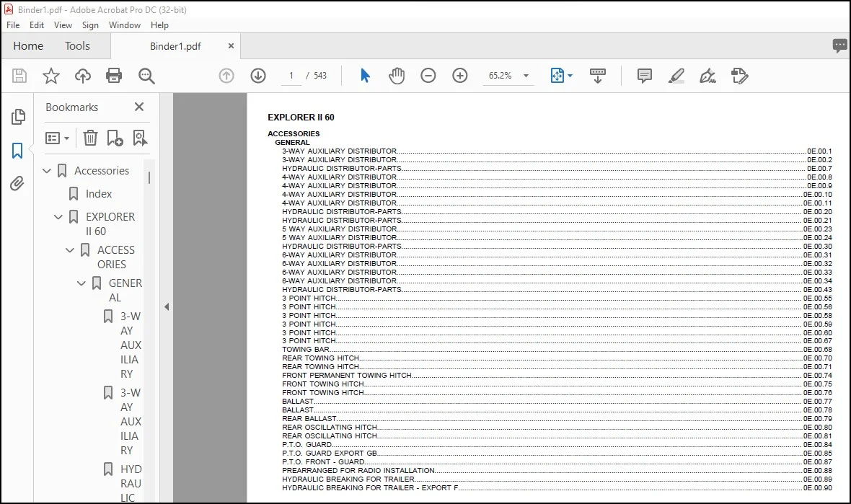Collapse the ACCESSORIES sub-bookmark

click(70, 250)
